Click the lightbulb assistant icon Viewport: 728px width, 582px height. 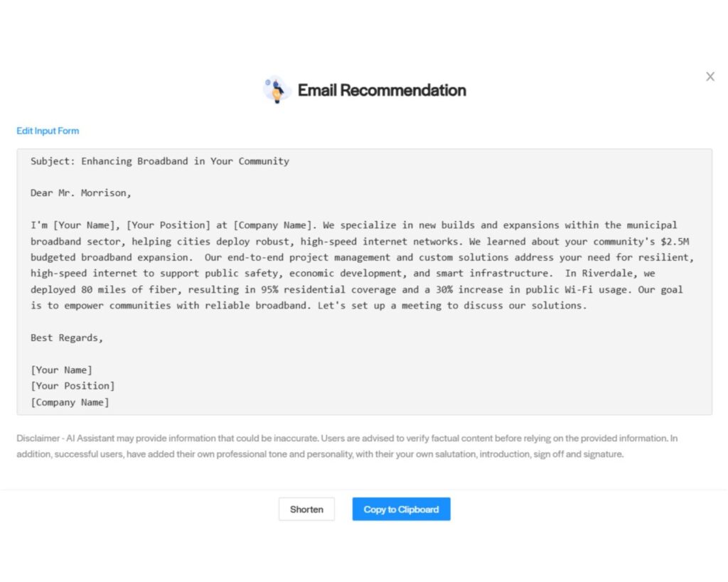(277, 89)
